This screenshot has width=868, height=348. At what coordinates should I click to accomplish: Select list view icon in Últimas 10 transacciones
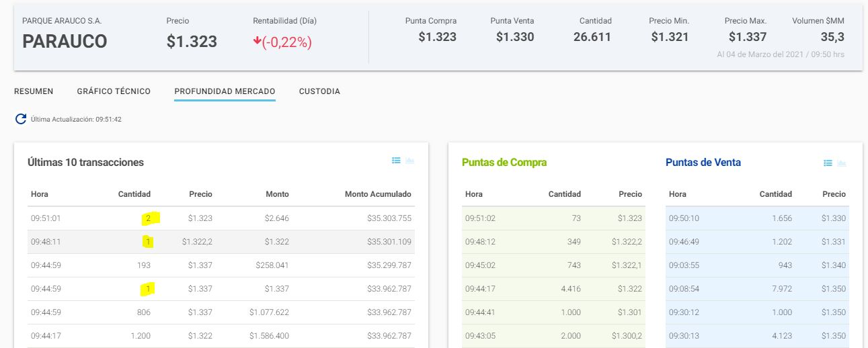click(396, 161)
